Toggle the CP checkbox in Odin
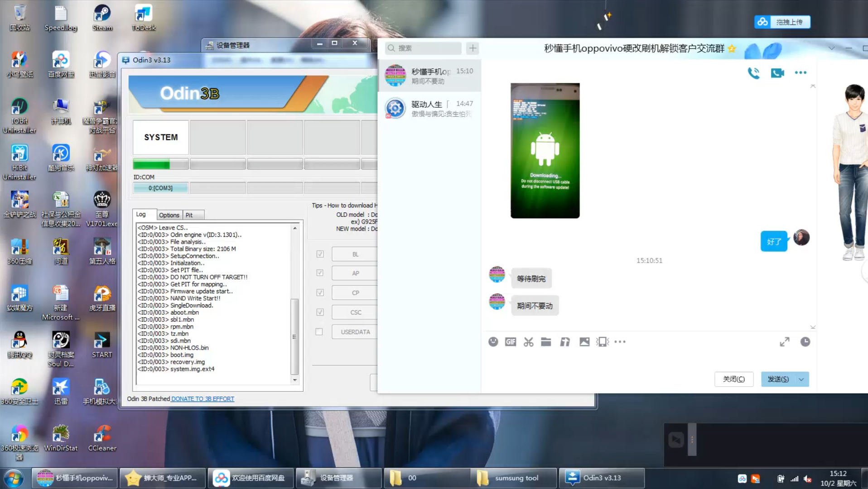868x489 pixels. (x=320, y=292)
